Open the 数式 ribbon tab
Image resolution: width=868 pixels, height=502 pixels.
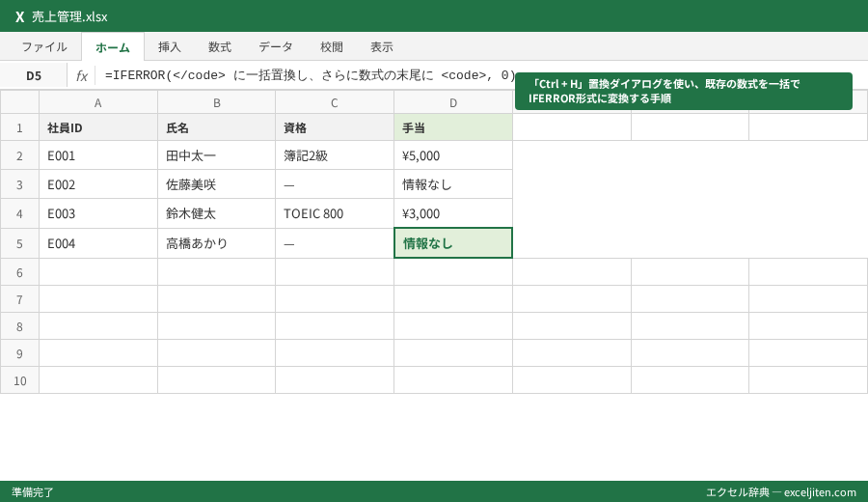(x=220, y=47)
